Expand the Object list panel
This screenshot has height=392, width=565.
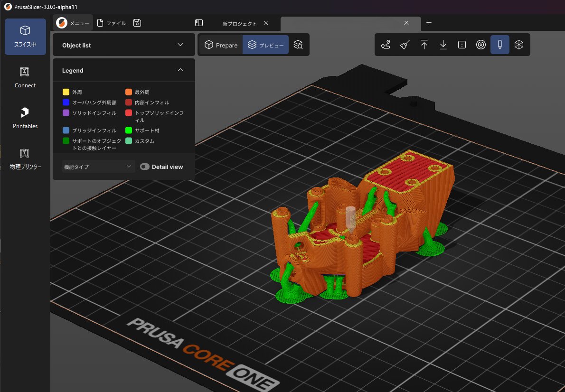(123, 45)
